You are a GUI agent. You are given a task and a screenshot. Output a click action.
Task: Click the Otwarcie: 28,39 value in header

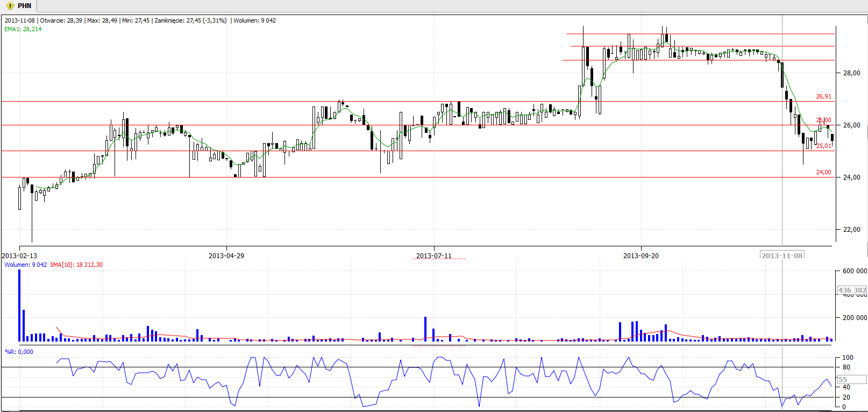pyautogui.click(x=61, y=20)
